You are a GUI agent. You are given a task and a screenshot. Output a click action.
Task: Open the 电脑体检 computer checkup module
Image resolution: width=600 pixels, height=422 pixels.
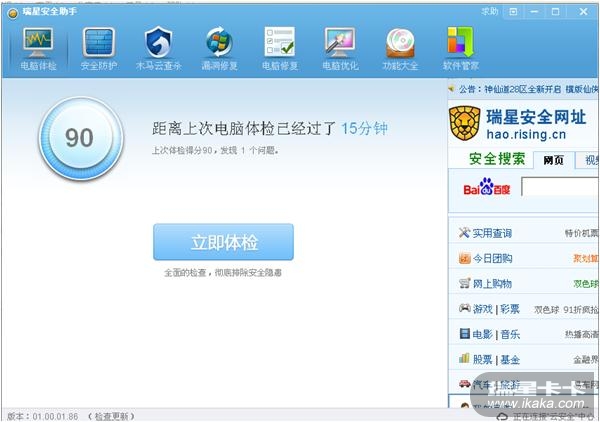[x=38, y=49]
